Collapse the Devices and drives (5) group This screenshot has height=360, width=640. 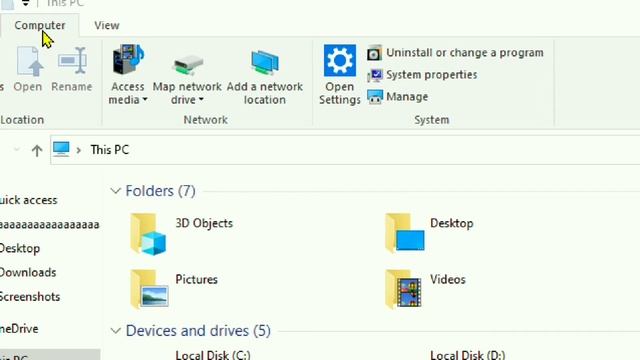coord(116,331)
